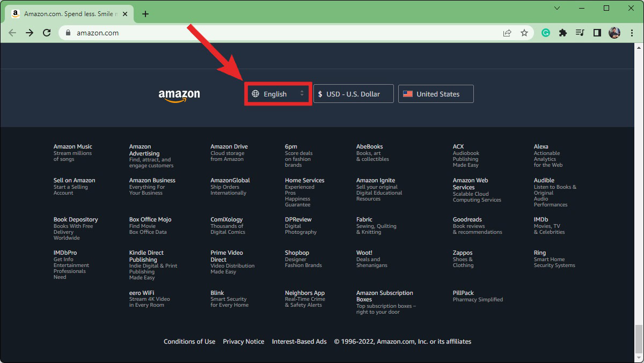The image size is (644, 363).
Task: Select the Amazon.com browser tab
Action: click(70, 14)
